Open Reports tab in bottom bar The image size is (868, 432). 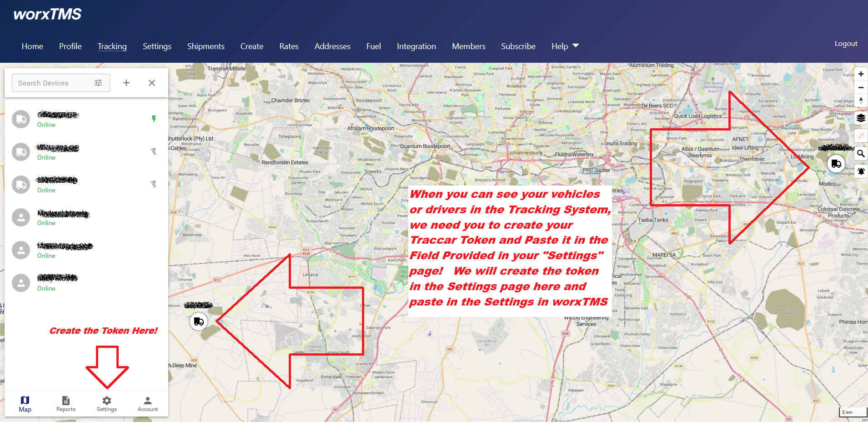point(66,404)
